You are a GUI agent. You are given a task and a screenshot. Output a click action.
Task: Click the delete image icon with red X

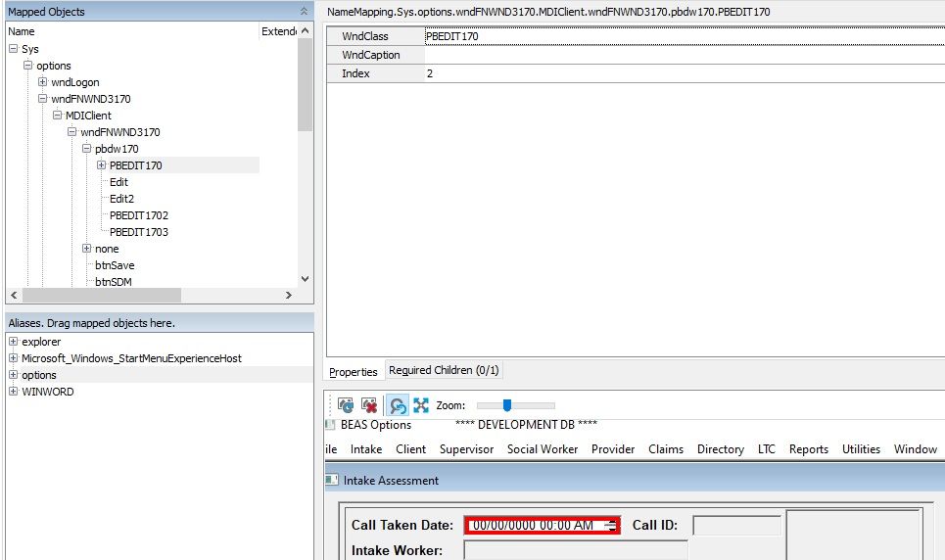(x=369, y=404)
